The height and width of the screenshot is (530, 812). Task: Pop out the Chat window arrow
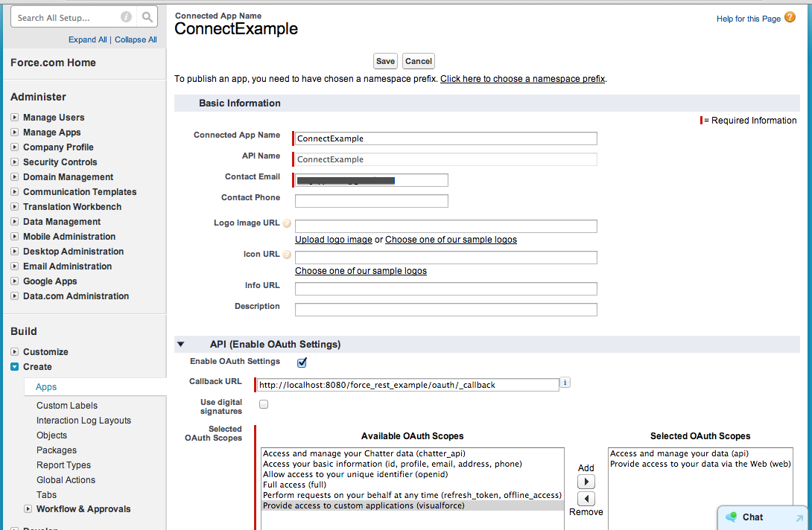click(799, 518)
